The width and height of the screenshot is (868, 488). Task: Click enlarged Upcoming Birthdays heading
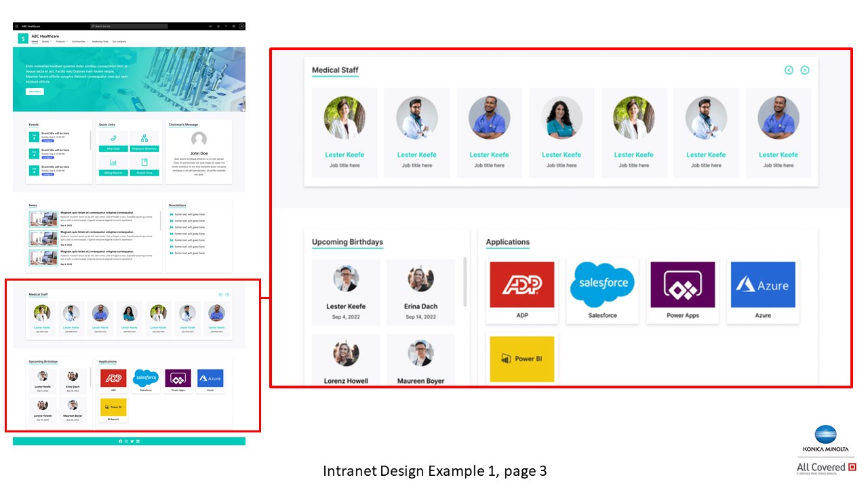click(x=347, y=242)
